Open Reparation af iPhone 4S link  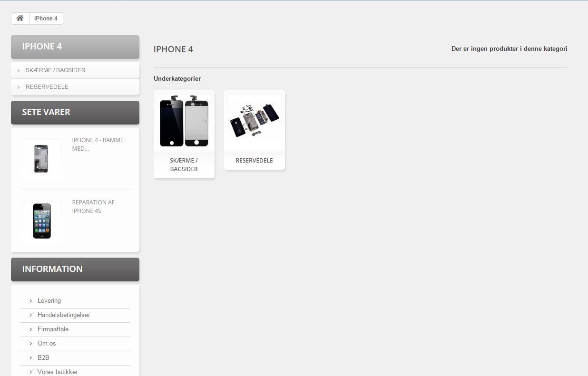pos(93,206)
